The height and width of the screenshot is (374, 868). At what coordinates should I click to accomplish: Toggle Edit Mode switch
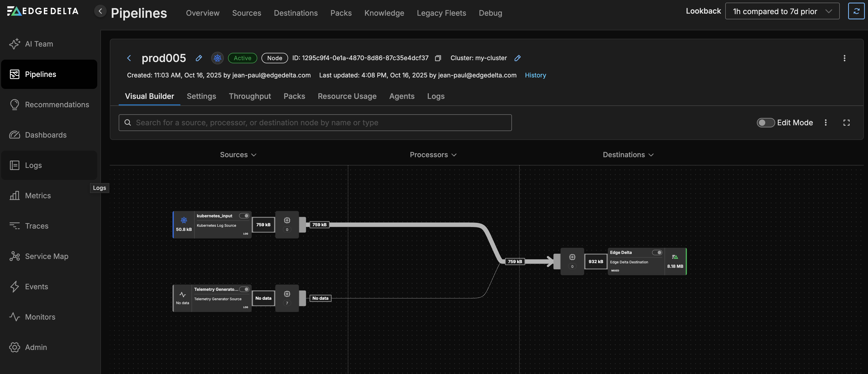pyautogui.click(x=765, y=123)
